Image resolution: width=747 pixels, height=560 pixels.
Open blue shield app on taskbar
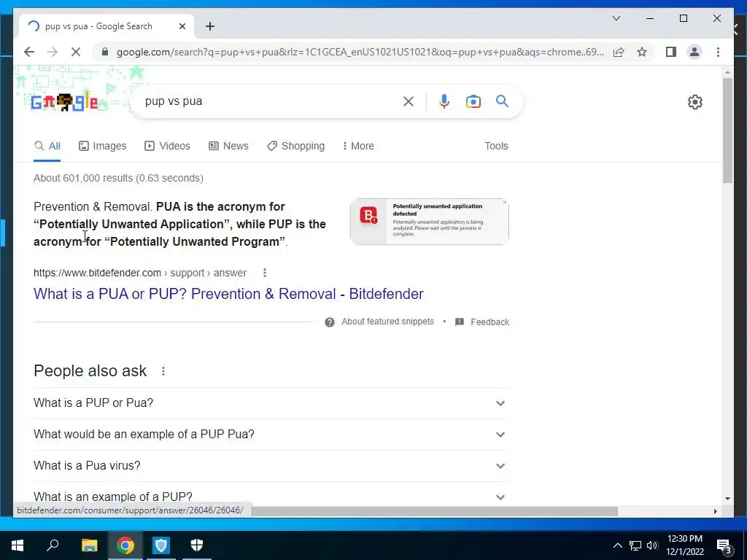point(161,545)
